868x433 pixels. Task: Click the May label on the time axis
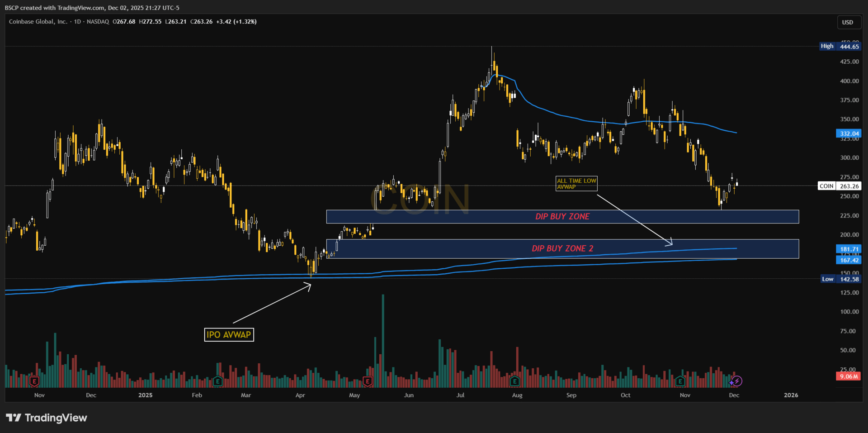(354, 395)
